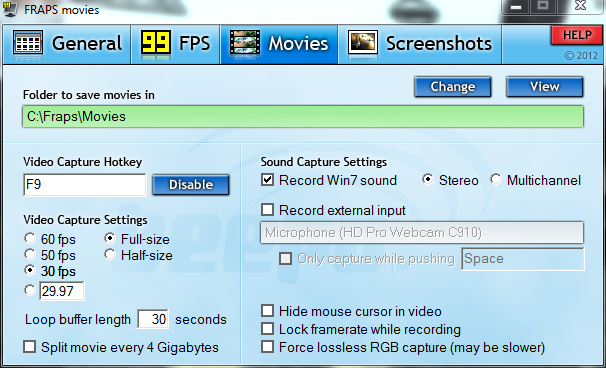The image size is (606, 368).
Task: Select 50 fps capture rate
Action: click(x=30, y=254)
